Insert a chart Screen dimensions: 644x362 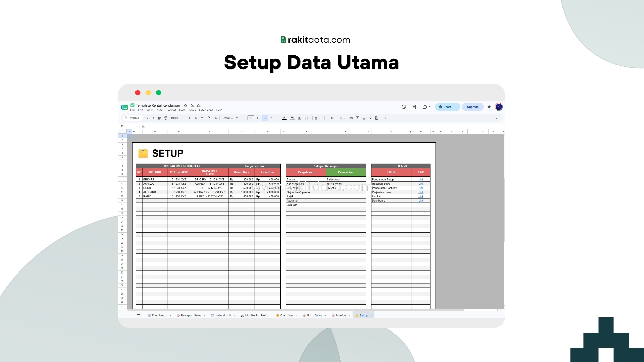pyautogui.click(x=364, y=118)
